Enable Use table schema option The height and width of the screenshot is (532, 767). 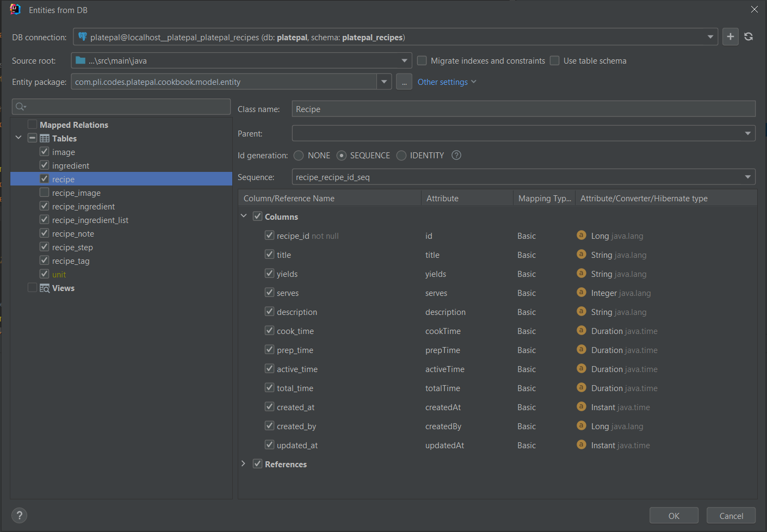554,60
